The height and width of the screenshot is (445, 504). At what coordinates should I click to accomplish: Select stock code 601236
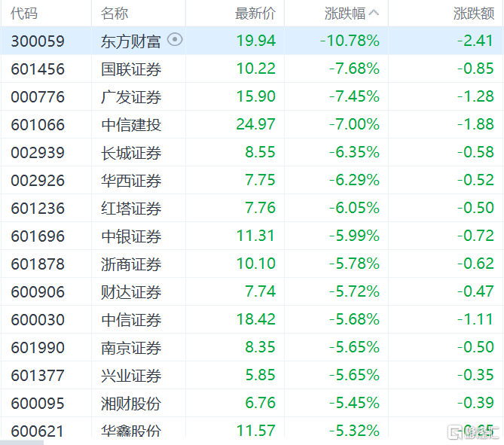click(38, 209)
